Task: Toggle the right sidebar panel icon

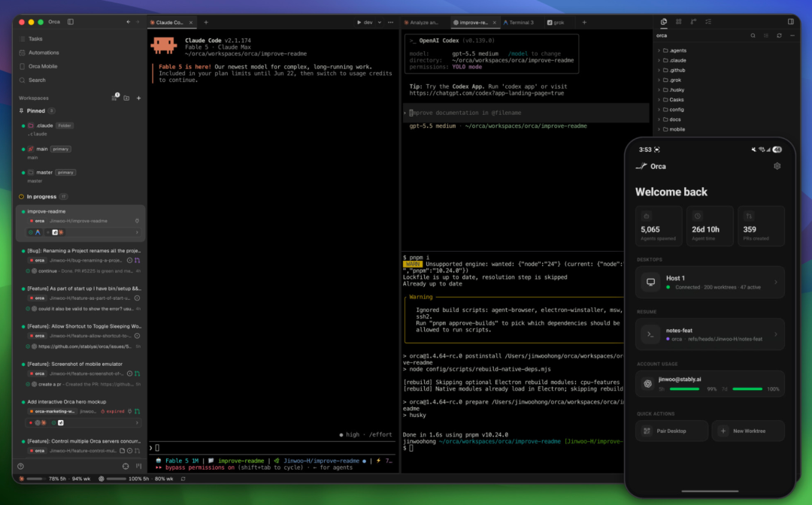Action: click(791, 22)
